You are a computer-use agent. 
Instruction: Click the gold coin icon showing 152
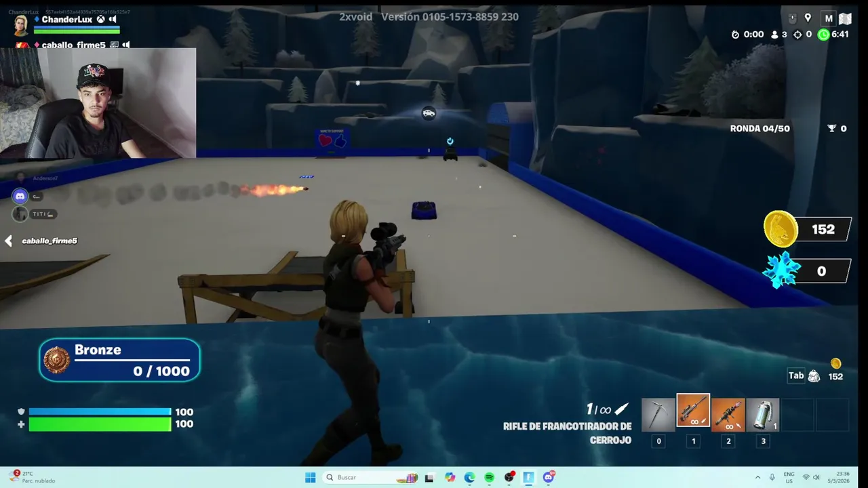781,228
